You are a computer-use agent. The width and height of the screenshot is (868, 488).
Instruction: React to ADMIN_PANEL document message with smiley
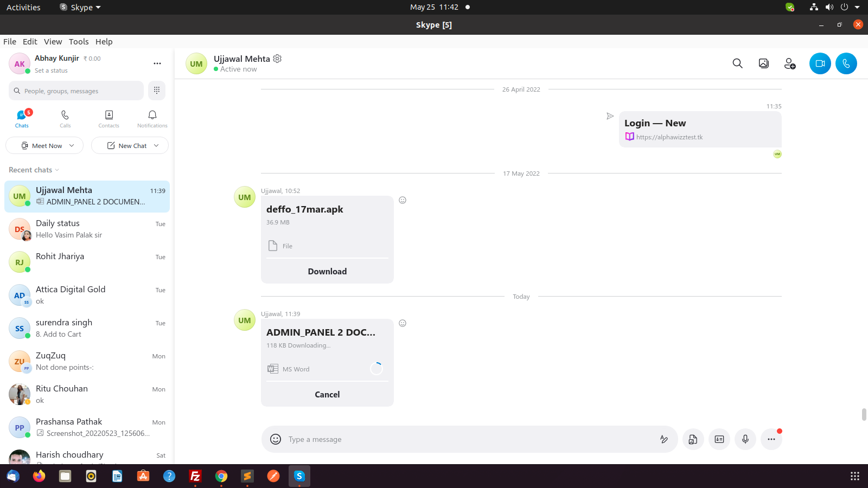click(x=403, y=323)
